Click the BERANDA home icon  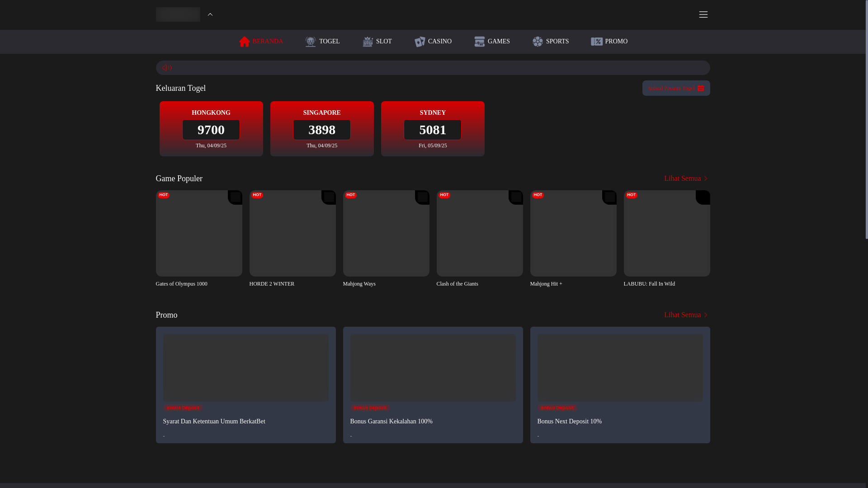click(244, 42)
